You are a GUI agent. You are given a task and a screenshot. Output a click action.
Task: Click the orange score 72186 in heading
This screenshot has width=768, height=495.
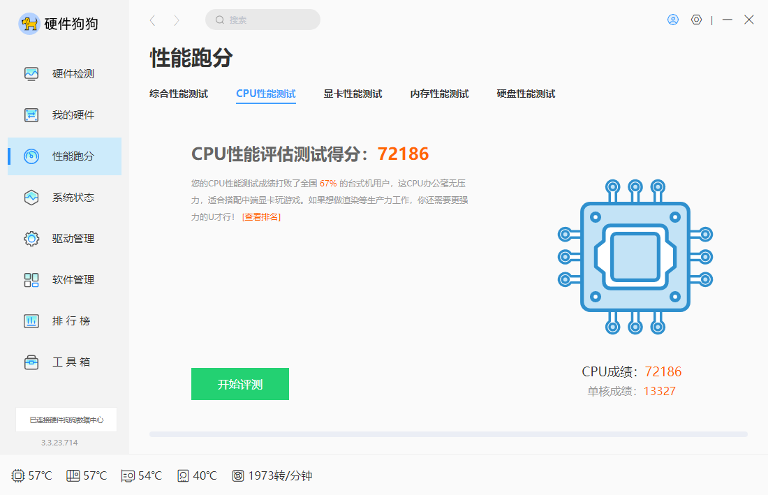click(x=403, y=154)
